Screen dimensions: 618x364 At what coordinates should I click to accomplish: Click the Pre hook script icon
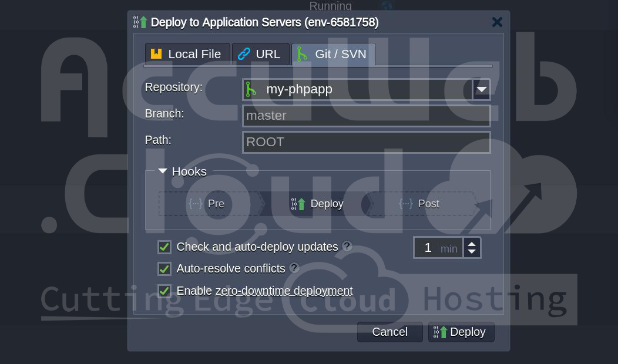pyautogui.click(x=195, y=203)
